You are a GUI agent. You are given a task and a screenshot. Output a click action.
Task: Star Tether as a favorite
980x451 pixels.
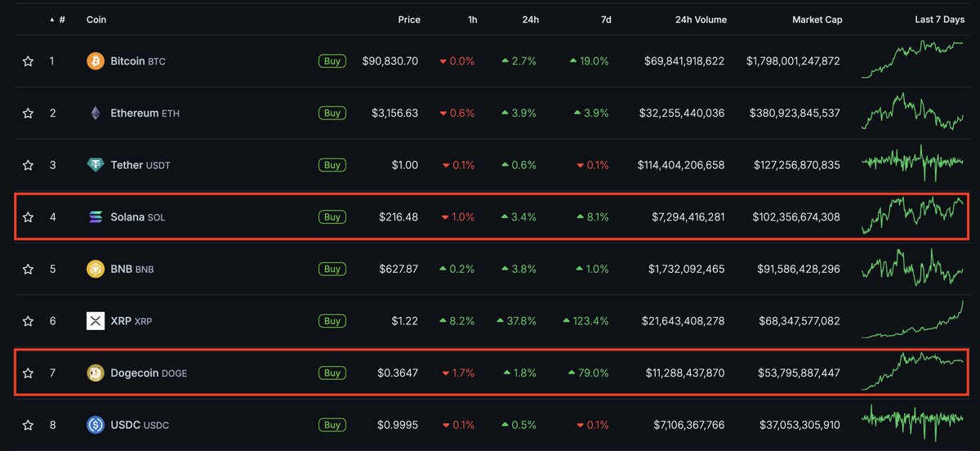pyautogui.click(x=28, y=165)
